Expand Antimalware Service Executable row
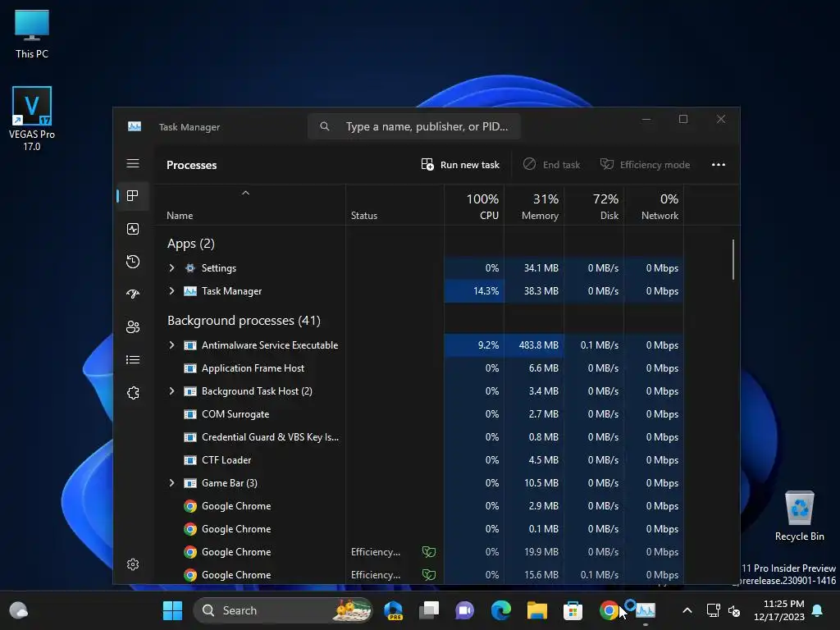Image resolution: width=840 pixels, height=630 pixels. (x=171, y=345)
